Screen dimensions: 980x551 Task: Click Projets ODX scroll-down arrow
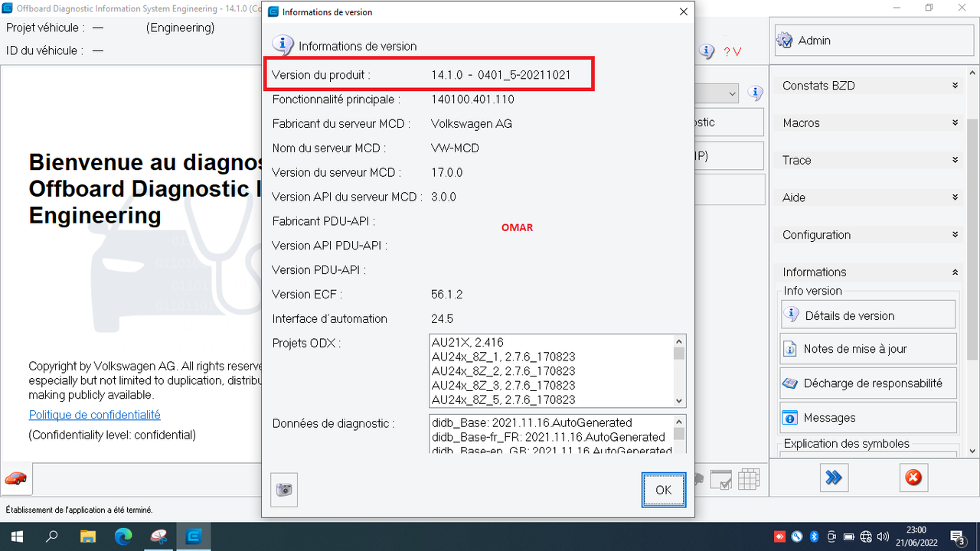point(678,401)
